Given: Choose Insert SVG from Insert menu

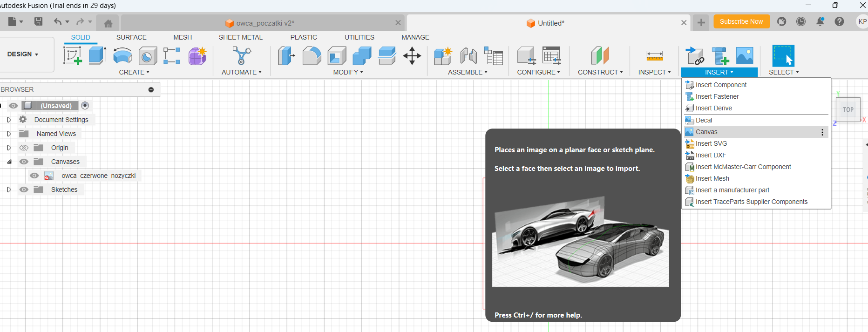Looking at the screenshot, I should [756, 143].
